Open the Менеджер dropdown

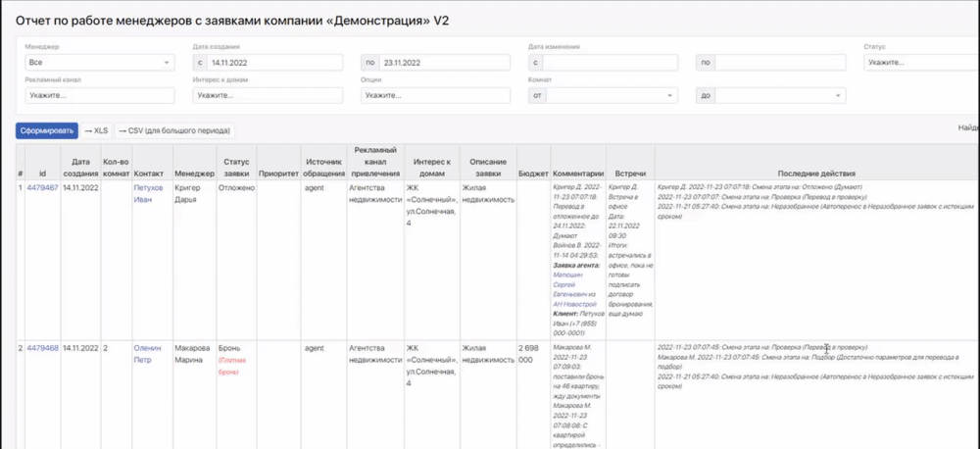[99, 63]
